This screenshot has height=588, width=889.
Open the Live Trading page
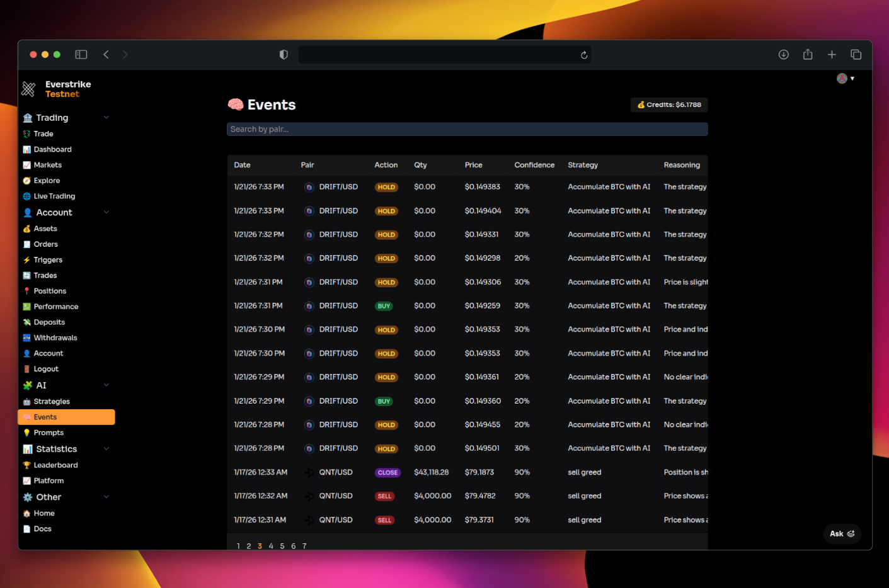54,196
